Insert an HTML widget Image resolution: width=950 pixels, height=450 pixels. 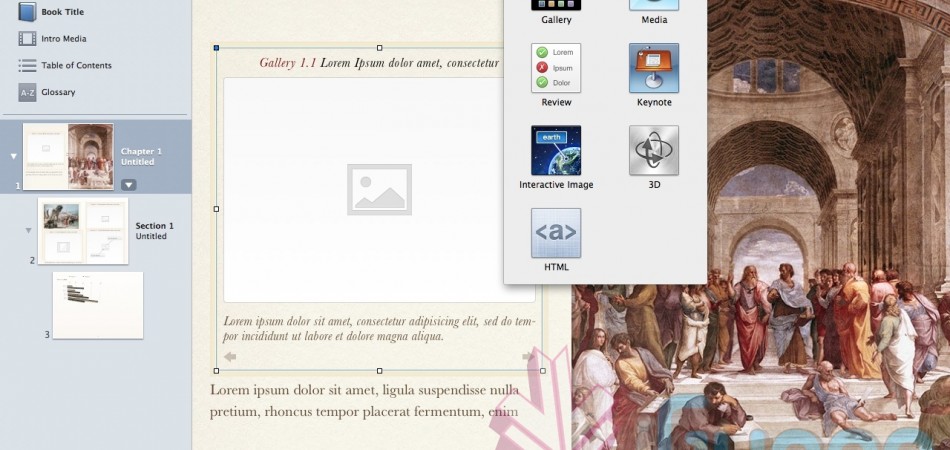coord(556,234)
